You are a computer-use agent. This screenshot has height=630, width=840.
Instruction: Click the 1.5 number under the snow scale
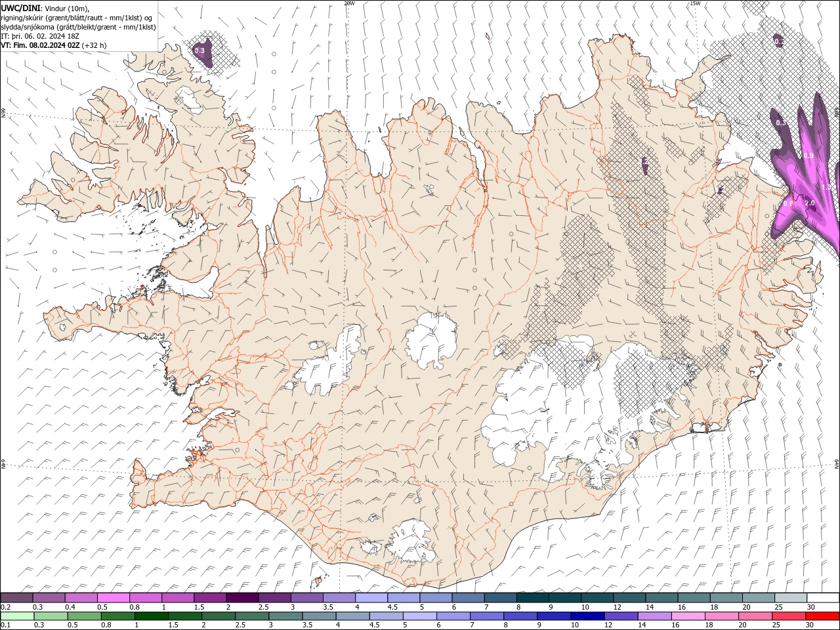coord(199,607)
